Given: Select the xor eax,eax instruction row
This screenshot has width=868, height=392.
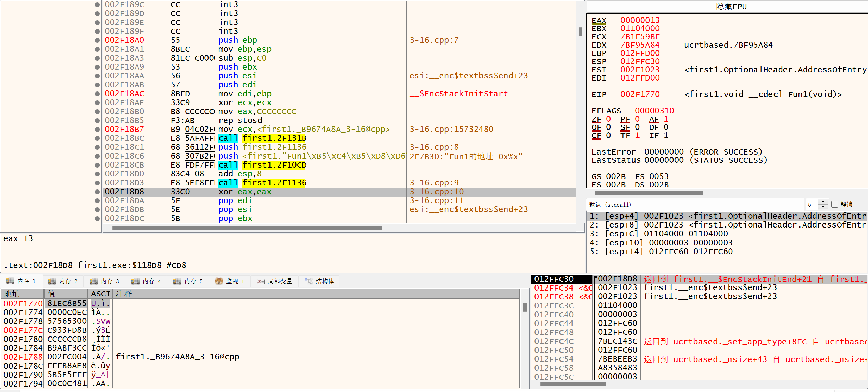Looking at the screenshot, I should click(245, 192).
